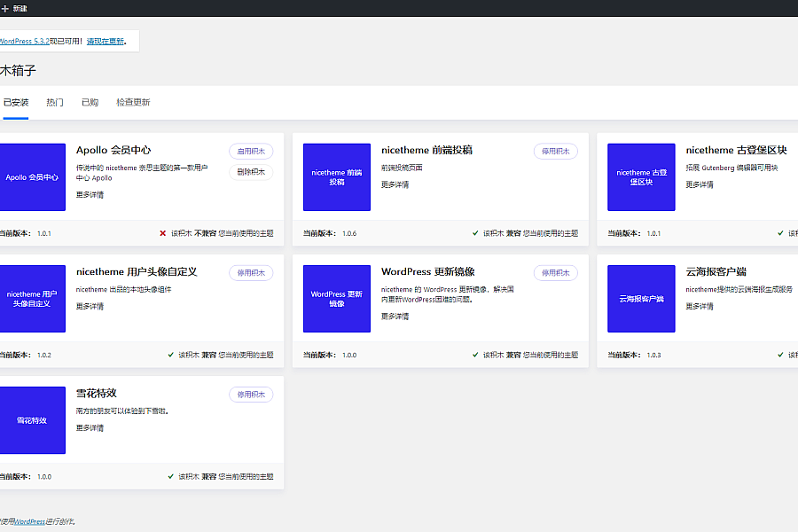Click the nicetheme 前端投稿 title
The width and height of the screenshot is (798, 532).
(427, 150)
